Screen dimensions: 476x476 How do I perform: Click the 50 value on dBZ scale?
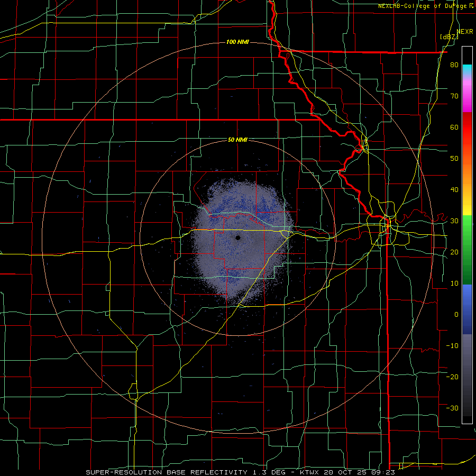coord(454,159)
